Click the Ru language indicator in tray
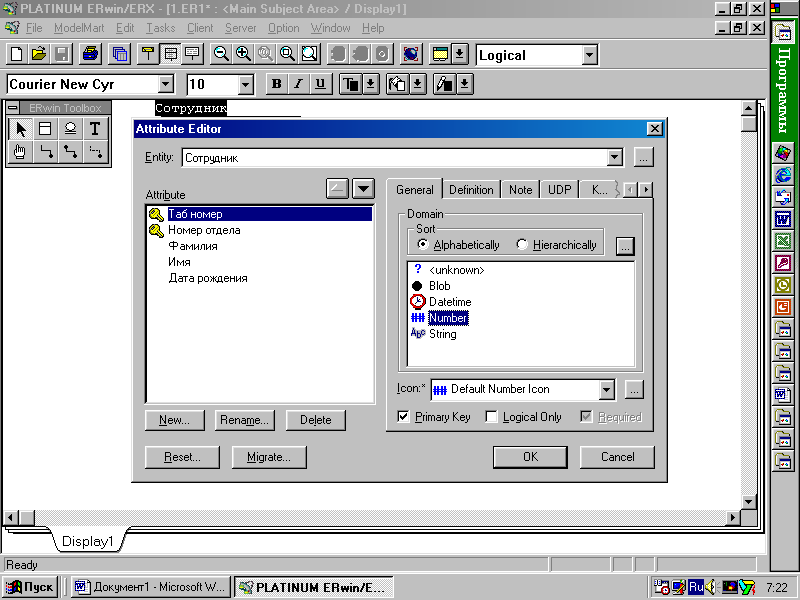 pyautogui.click(x=696, y=587)
